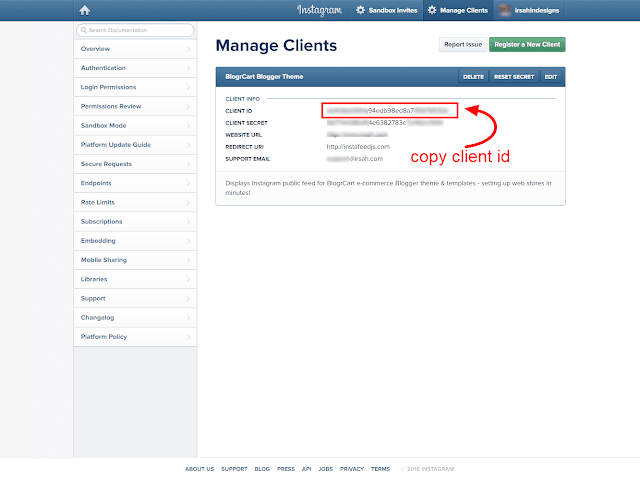Click the Report Issue button

(463, 44)
